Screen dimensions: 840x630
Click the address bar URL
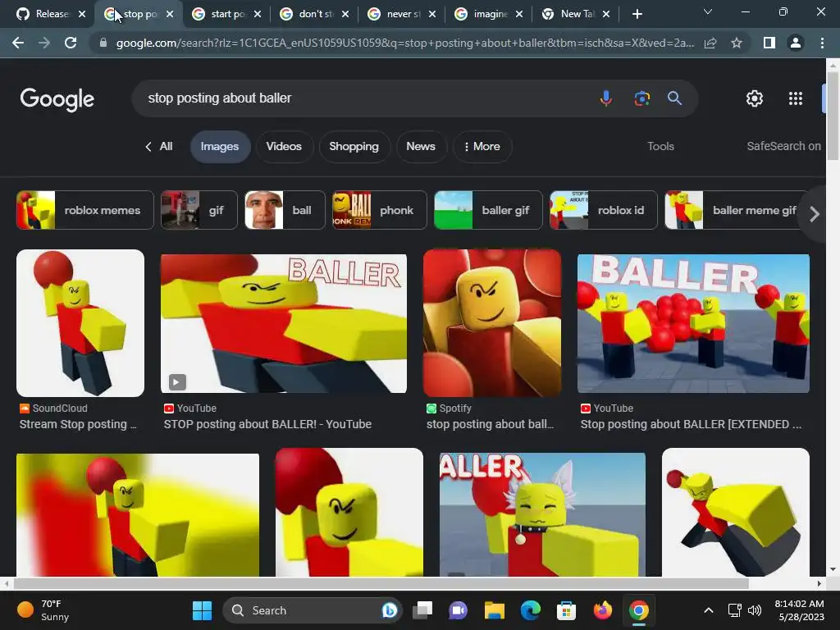click(405, 43)
